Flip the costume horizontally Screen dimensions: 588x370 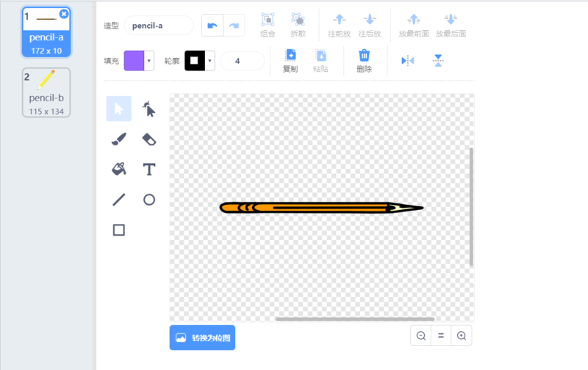[408, 61]
